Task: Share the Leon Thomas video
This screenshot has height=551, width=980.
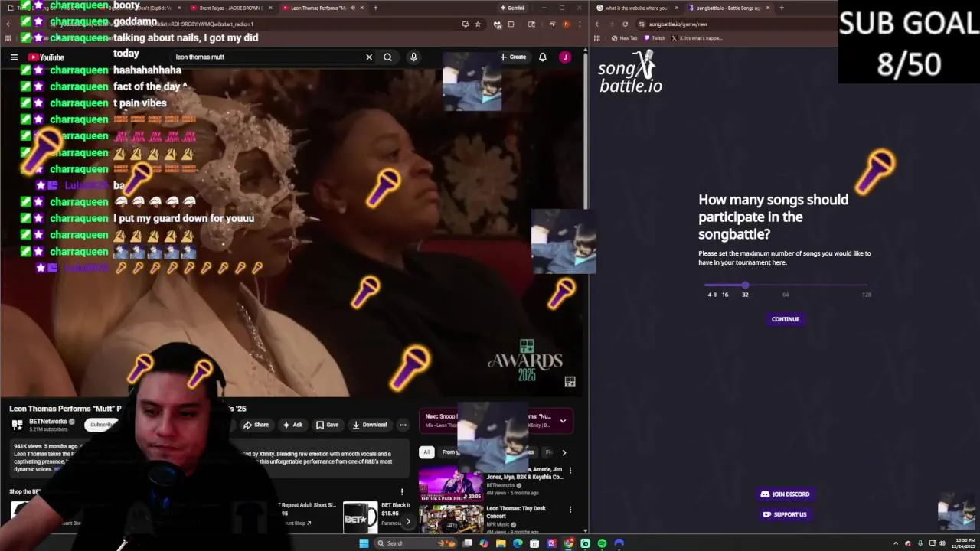Action: click(x=256, y=425)
